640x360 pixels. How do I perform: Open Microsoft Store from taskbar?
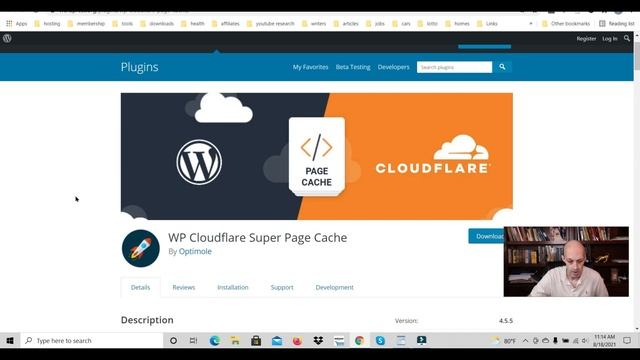coord(256,340)
